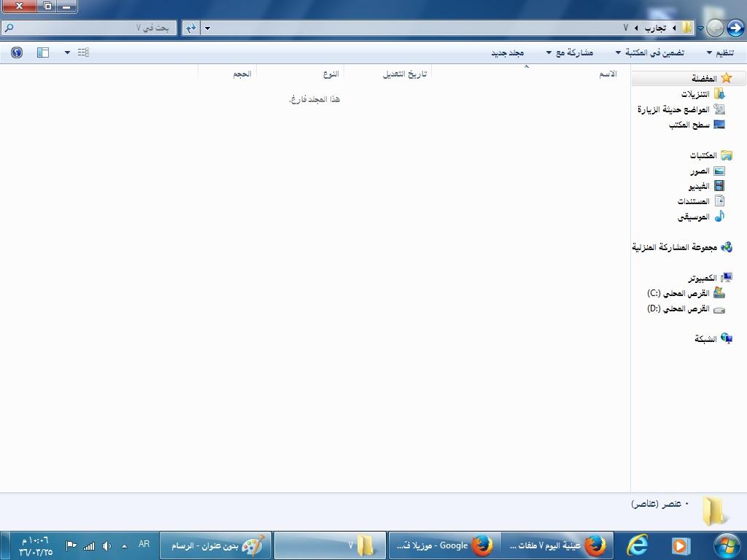Open القرص المحلي (D:) drive
The height and width of the screenshot is (560, 747).
pos(678,309)
